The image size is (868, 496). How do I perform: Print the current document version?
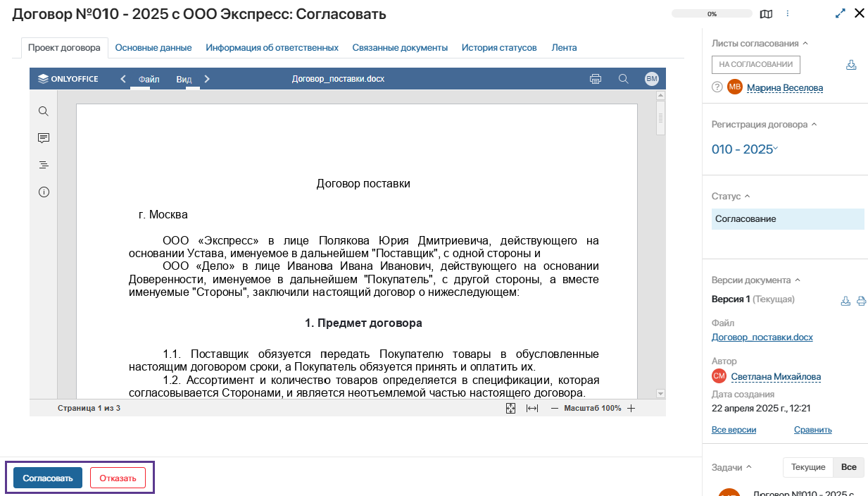(861, 301)
